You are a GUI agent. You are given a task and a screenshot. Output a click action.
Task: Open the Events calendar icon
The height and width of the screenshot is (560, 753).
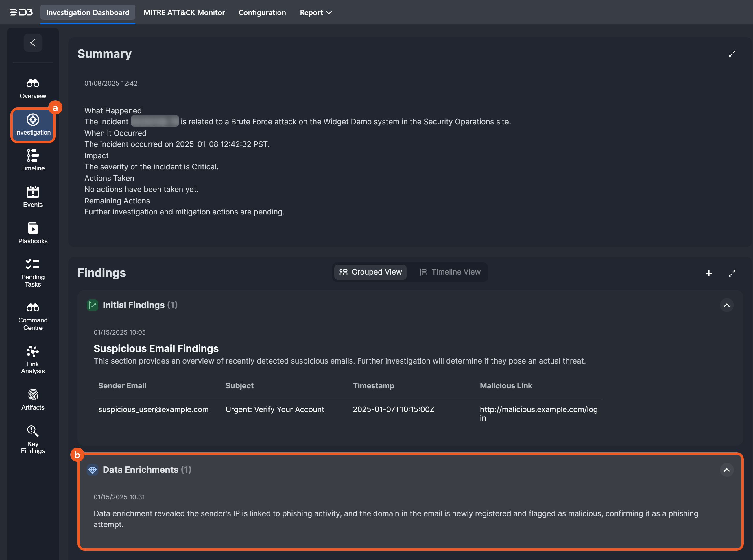tap(33, 192)
